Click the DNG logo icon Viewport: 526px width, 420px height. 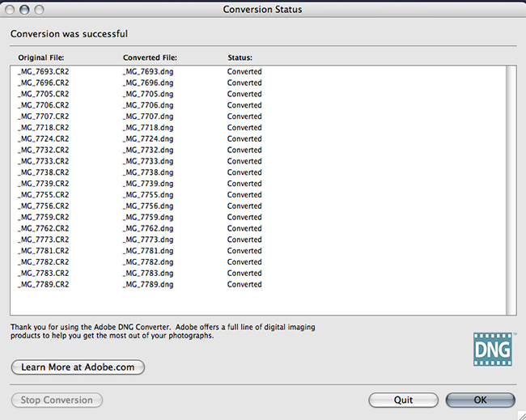click(x=493, y=350)
